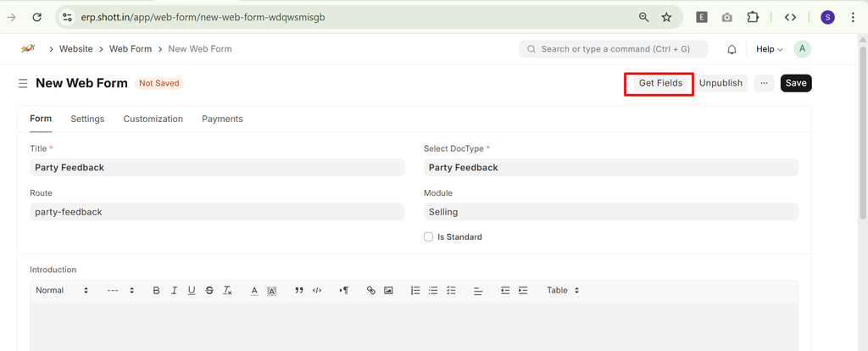
Task: Open the Customization tab
Action: (x=153, y=119)
